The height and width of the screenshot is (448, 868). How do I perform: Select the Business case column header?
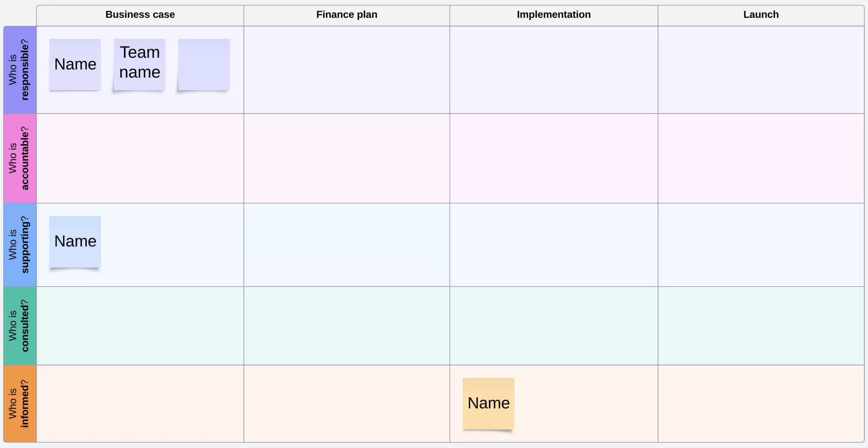(140, 15)
